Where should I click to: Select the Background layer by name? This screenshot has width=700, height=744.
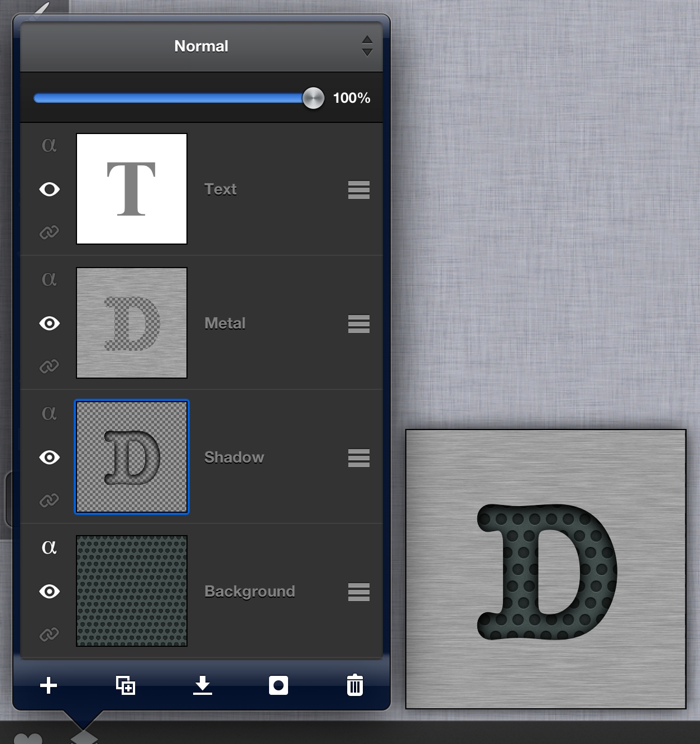point(250,592)
